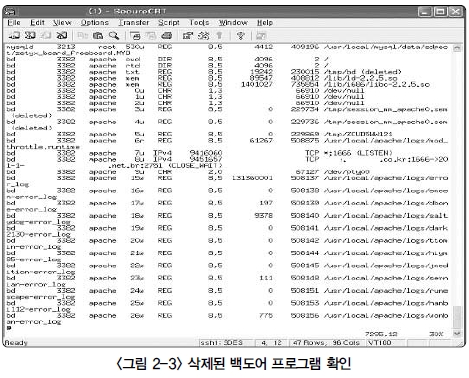Click the 'throttle.runtime' wrapped line text
Image resolution: width=469 pixels, height=378 pixels.
tap(43, 147)
